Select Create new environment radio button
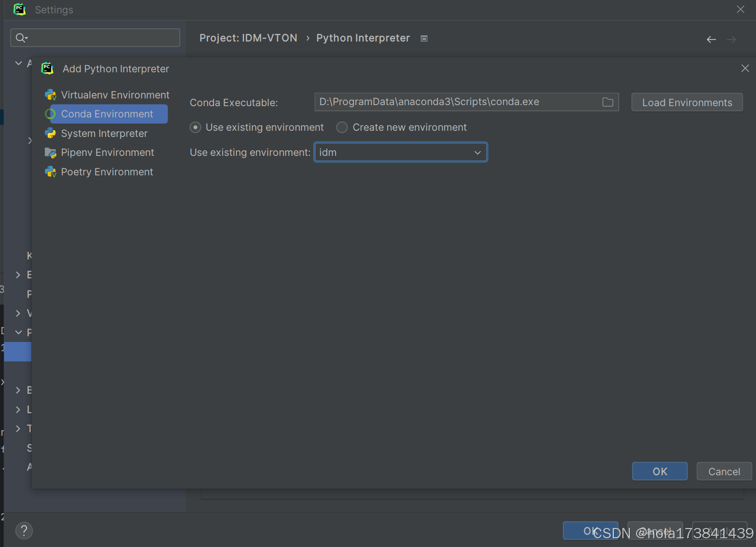The width and height of the screenshot is (756, 547). point(342,127)
